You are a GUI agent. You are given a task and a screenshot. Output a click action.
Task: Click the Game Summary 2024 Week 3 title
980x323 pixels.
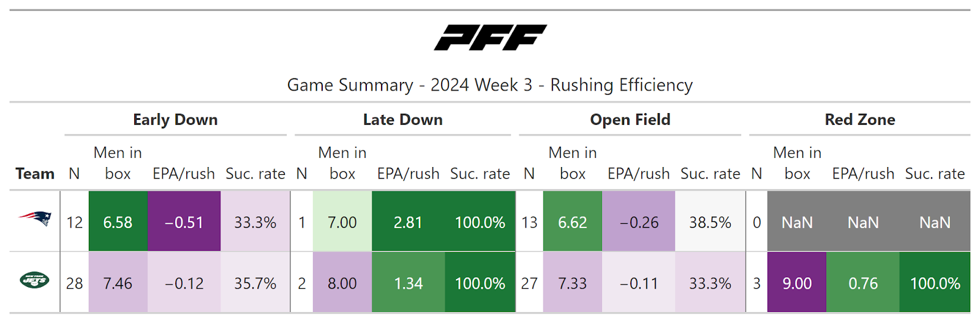coord(490,85)
